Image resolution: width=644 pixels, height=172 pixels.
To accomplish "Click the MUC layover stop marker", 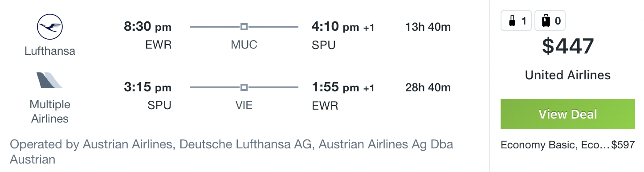I will (244, 27).
